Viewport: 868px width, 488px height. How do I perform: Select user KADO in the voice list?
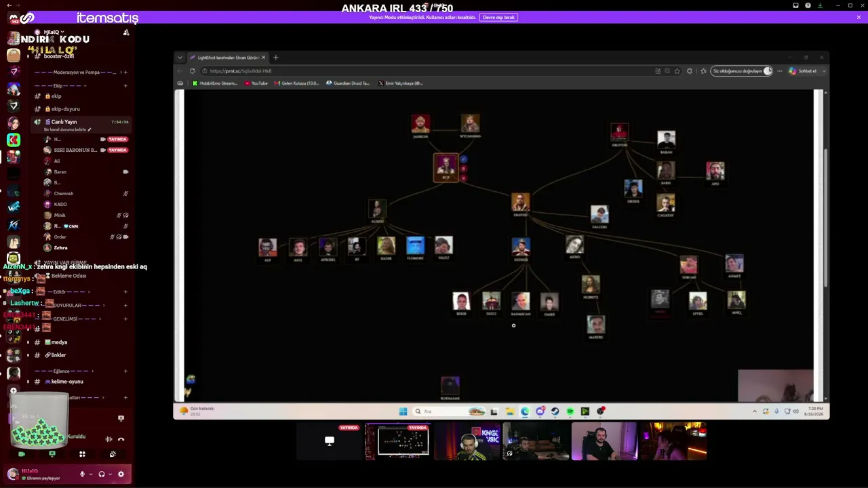pyautogui.click(x=60, y=204)
